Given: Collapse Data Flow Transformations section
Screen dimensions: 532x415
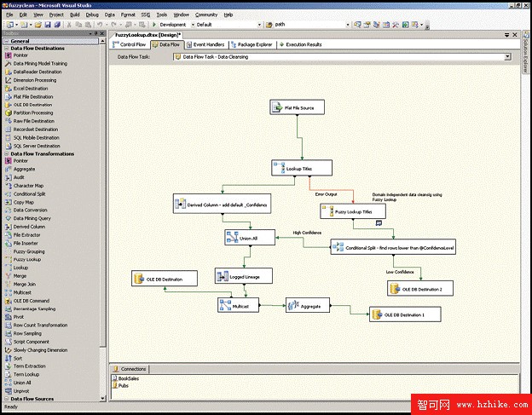Looking at the screenshot, I should tap(7, 153).
